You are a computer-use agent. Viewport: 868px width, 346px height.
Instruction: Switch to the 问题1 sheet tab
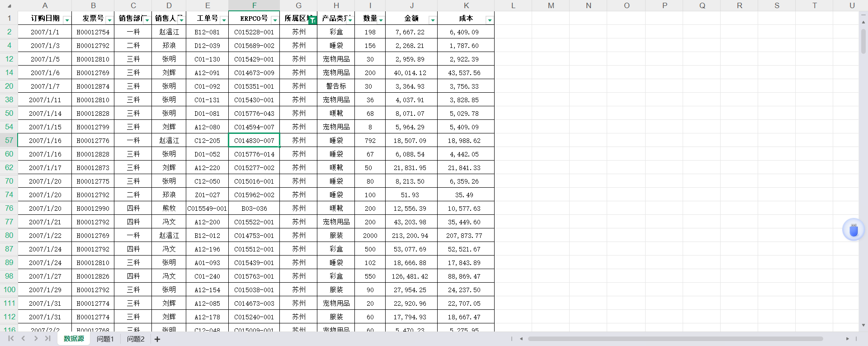(x=105, y=339)
